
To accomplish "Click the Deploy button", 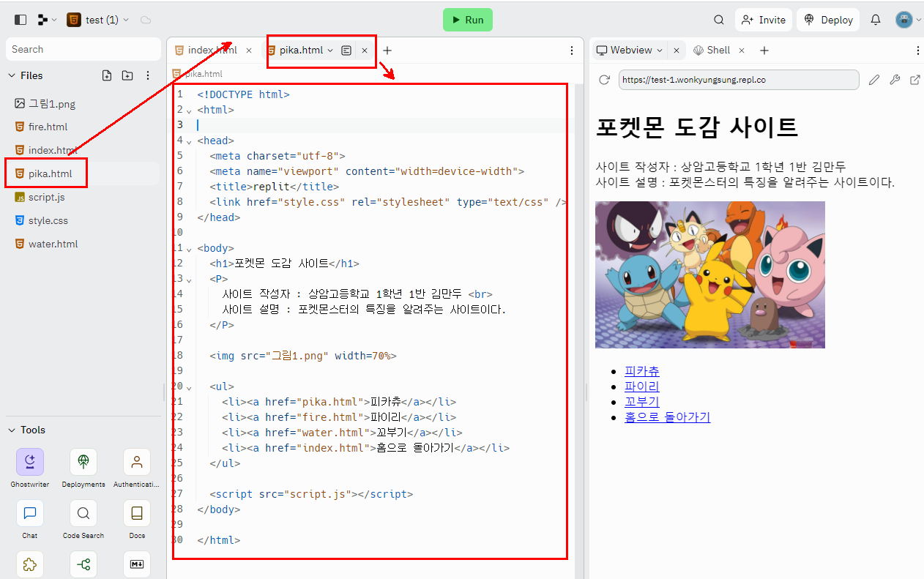I will pos(829,20).
